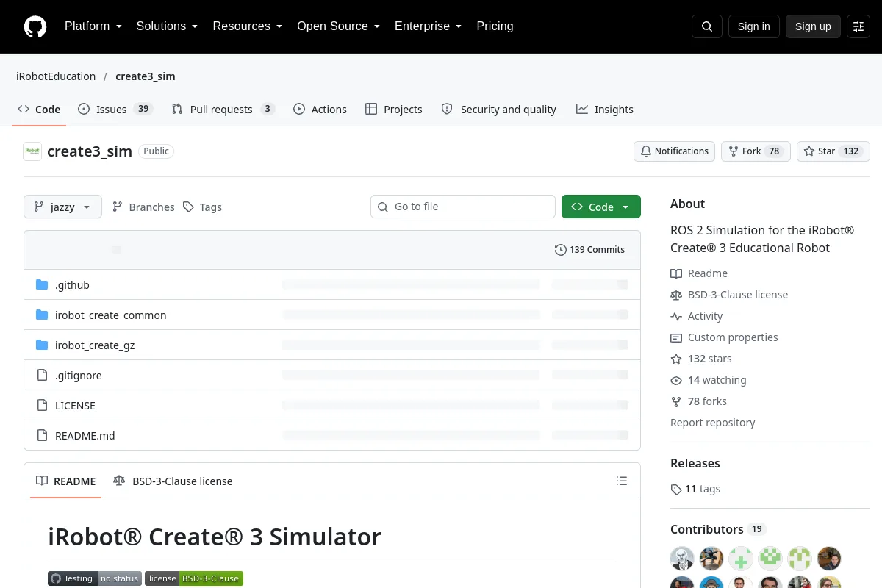The width and height of the screenshot is (882, 588).
Task: Open the Releases heading link
Action: 695,463
